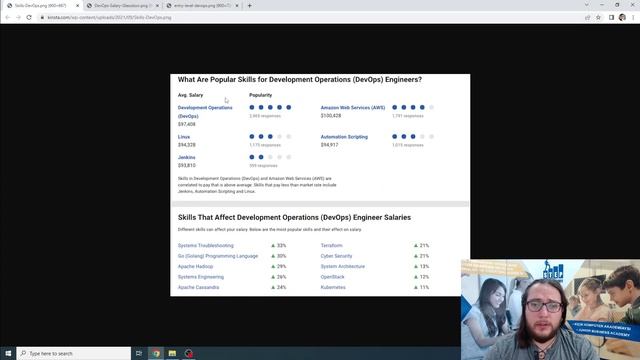Click the $94,917 Automation Scripting salary value
Image resolution: width=640 pixels, height=360 pixels.
click(x=329, y=145)
